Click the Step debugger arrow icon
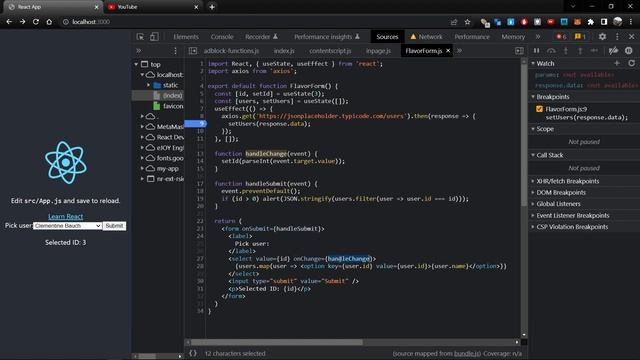 click(594, 51)
